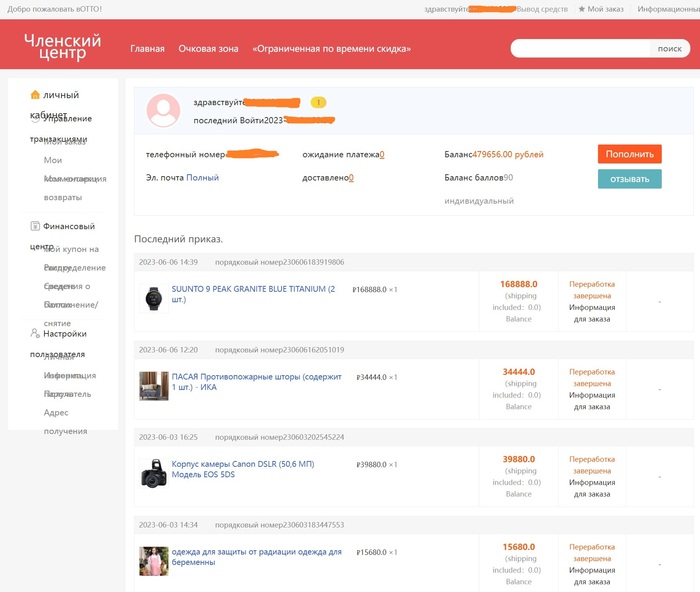Click the home icon beside личный кабинет
This screenshot has width=700, height=592.
tap(35, 95)
